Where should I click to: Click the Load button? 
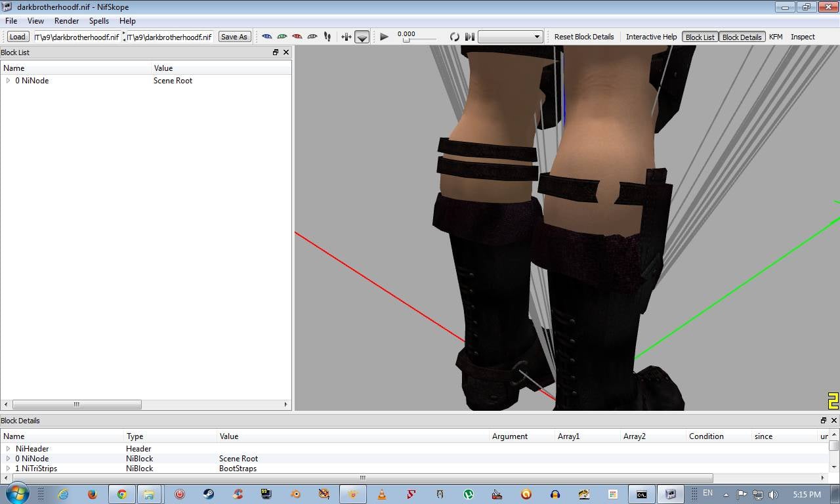[18, 37]
